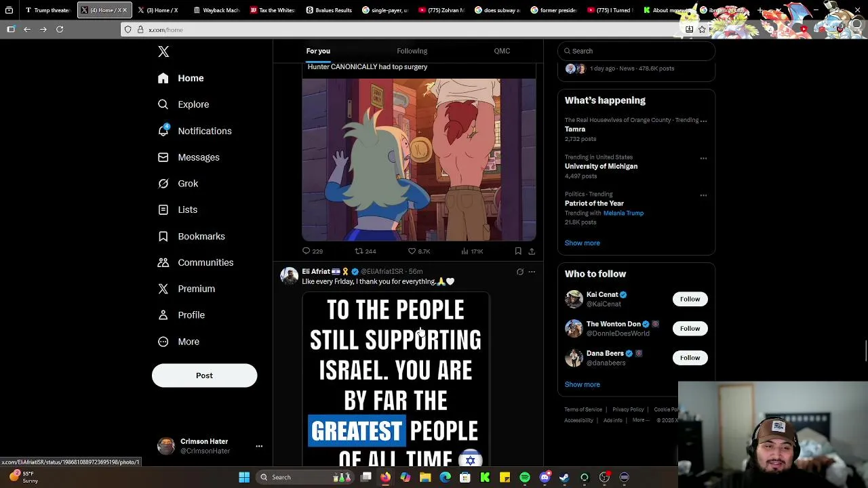The height and width of the screenshot is (488, 868).
Task: Open University of Michigan trend
Action: pyautogui.click(x=601, y=166)
